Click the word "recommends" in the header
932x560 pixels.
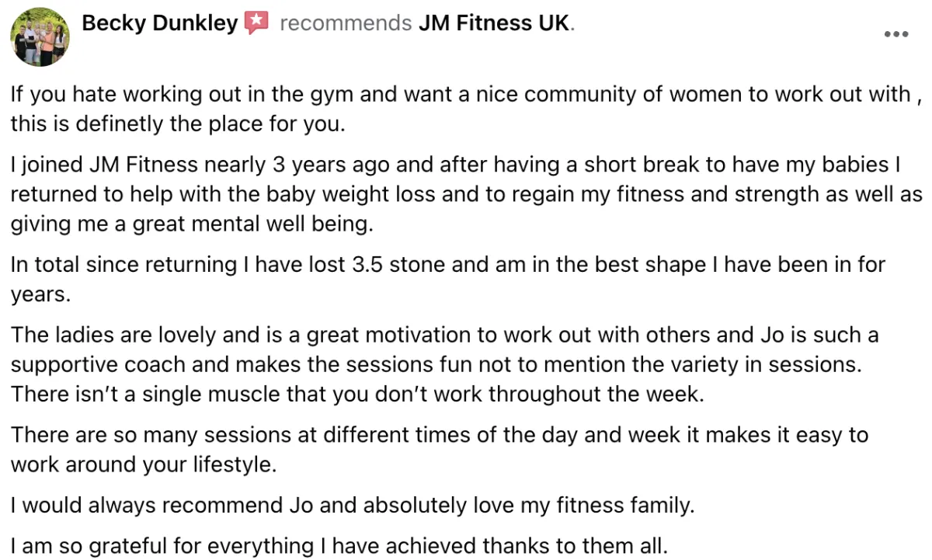pos(346,23)
